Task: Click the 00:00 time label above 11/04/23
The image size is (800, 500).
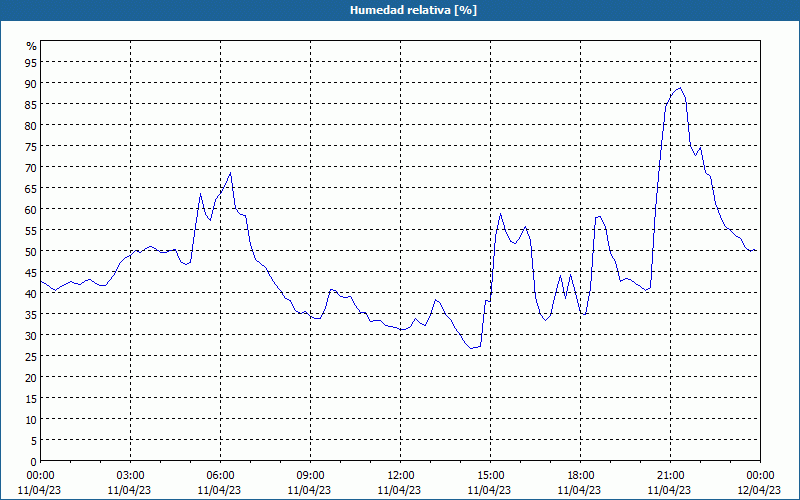Action: tap(40, 476)
